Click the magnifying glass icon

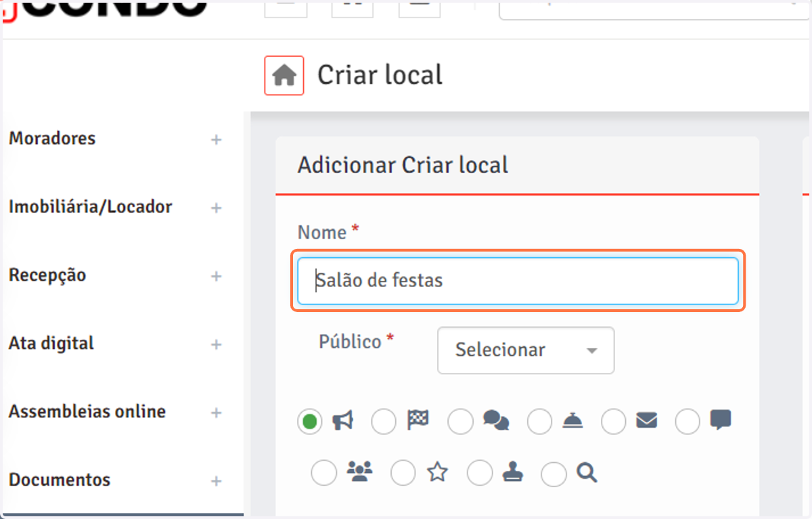tap(587, 472)
